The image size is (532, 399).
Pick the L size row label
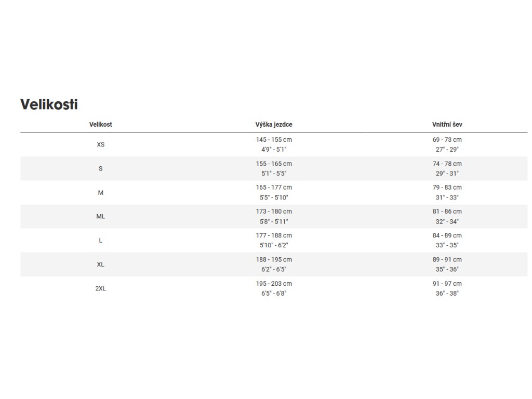point(101,240)
